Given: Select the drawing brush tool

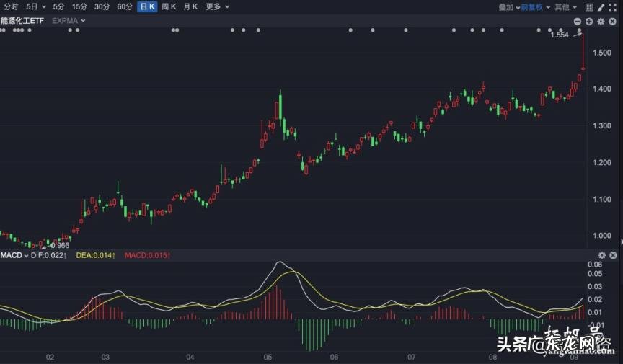Looking at the screenshot, I should [x=600, y=6].
